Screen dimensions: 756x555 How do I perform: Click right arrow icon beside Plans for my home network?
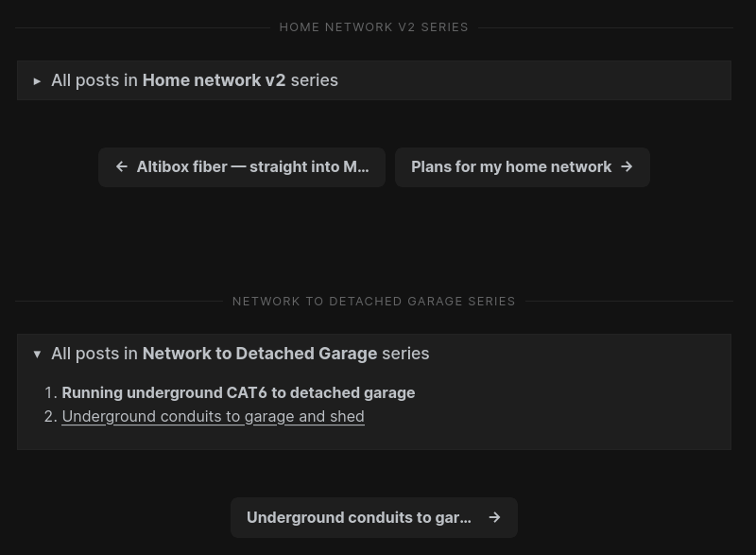627,166
